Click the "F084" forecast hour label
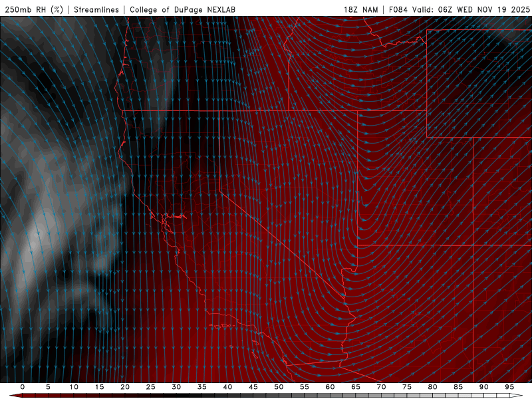 click(398, 9)
